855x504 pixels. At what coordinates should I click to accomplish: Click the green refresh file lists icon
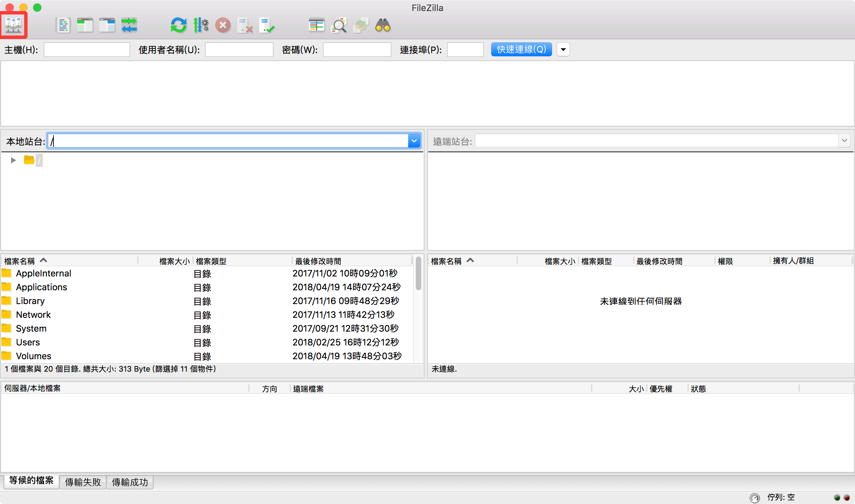click(179, 26)
